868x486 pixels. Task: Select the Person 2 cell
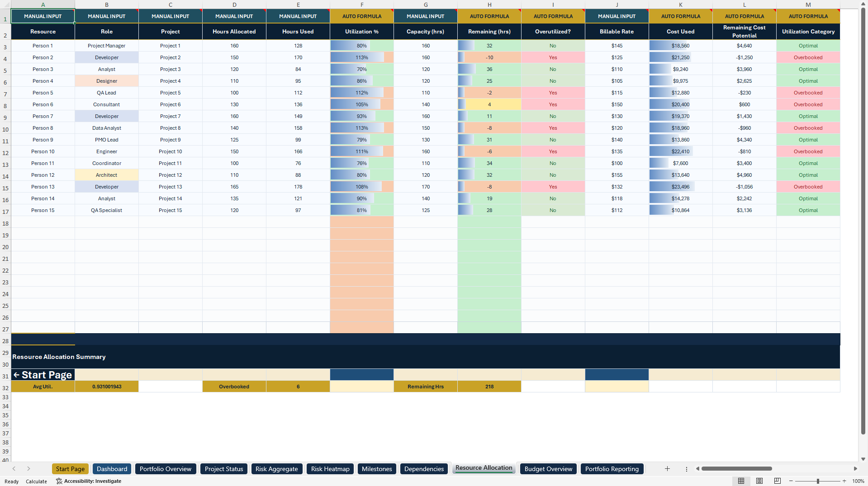coord(43,57)
